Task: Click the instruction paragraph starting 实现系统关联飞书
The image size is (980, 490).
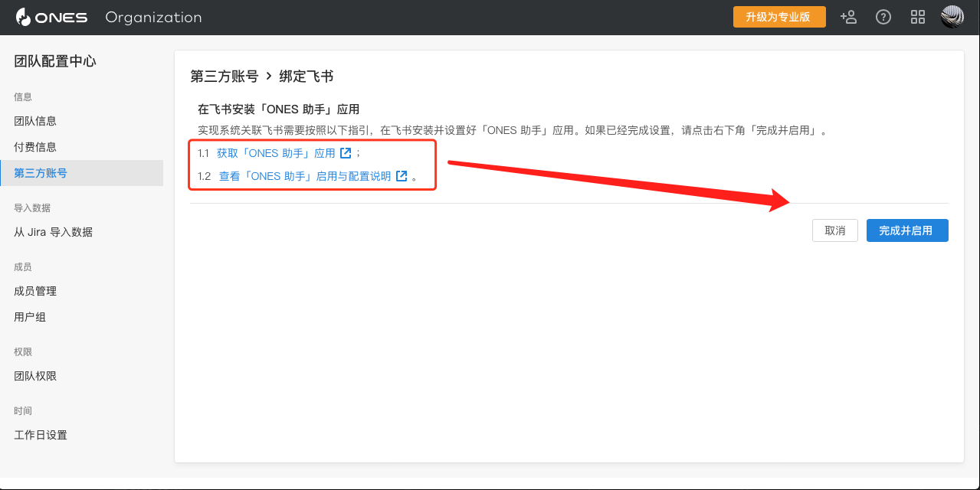Action: click(x=514, y=130)
